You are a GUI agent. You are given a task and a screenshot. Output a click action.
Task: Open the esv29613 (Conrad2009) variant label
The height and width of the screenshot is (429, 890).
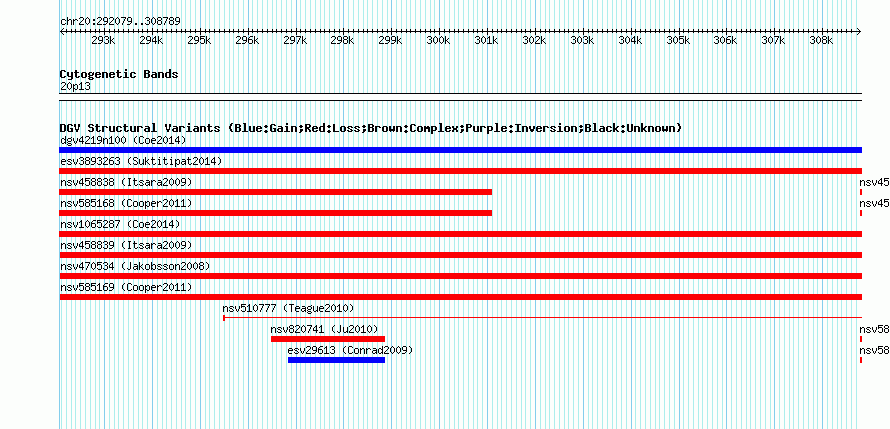click(x=350, y=350)
